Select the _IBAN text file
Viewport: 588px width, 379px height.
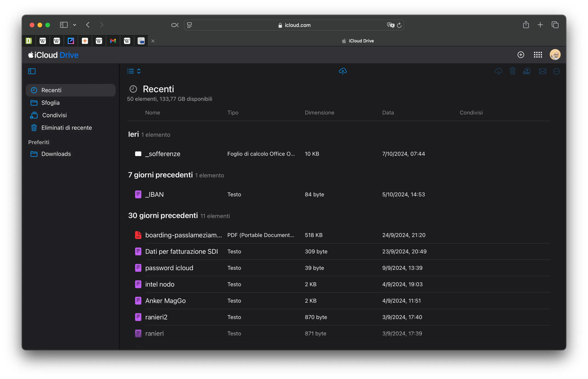click(x=339, y=194)
